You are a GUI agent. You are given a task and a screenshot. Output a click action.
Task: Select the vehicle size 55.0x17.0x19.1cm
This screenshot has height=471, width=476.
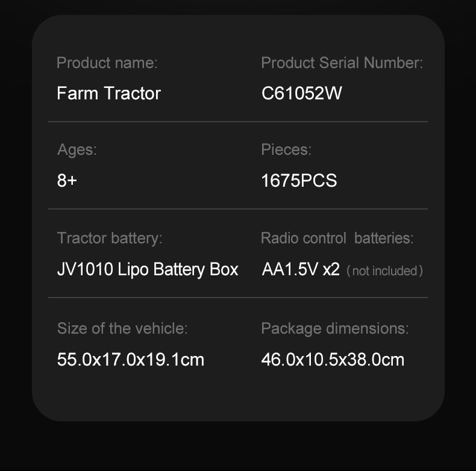tap(131, 360)
